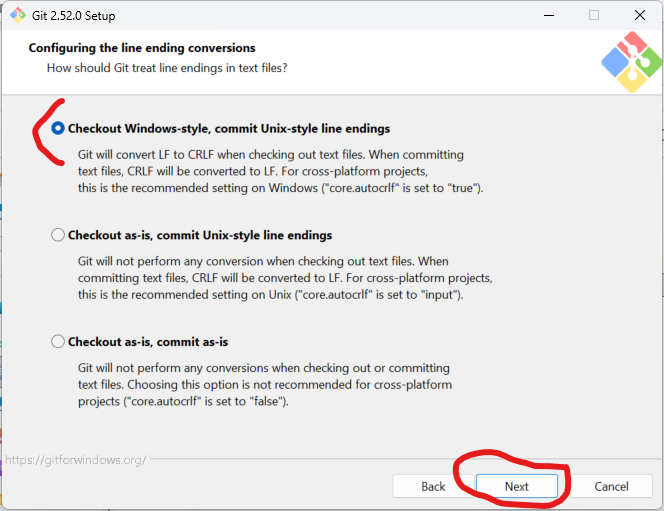Click the Git icon in title bar

click(18, 15)
